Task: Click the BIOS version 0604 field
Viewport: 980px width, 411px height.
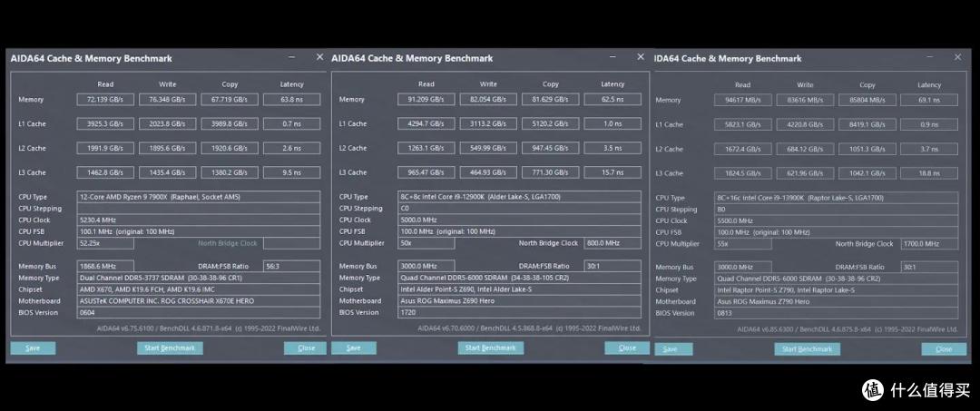Action: (x=199, y=312)
